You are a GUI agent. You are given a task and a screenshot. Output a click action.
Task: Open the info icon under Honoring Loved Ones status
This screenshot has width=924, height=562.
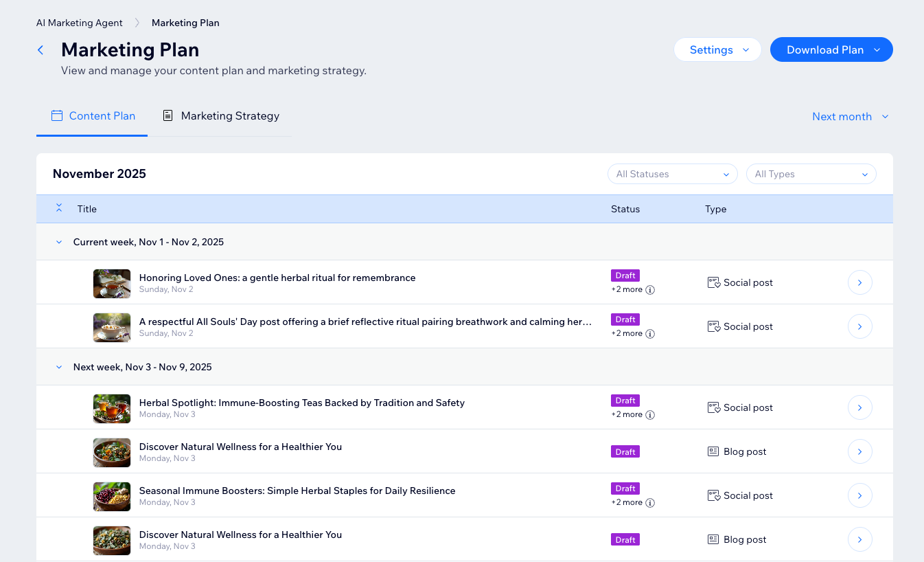(650, 290)
